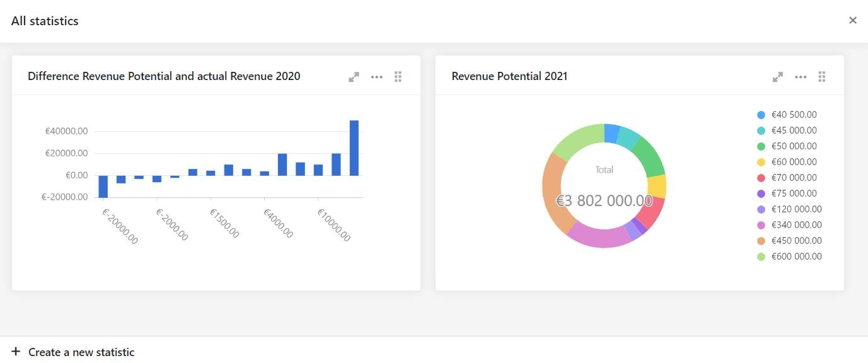Viewport: 868px width, 363px height.
Task: Open three-dot menu of Revenue Potential 2021
Action: (x=801, y=77)
